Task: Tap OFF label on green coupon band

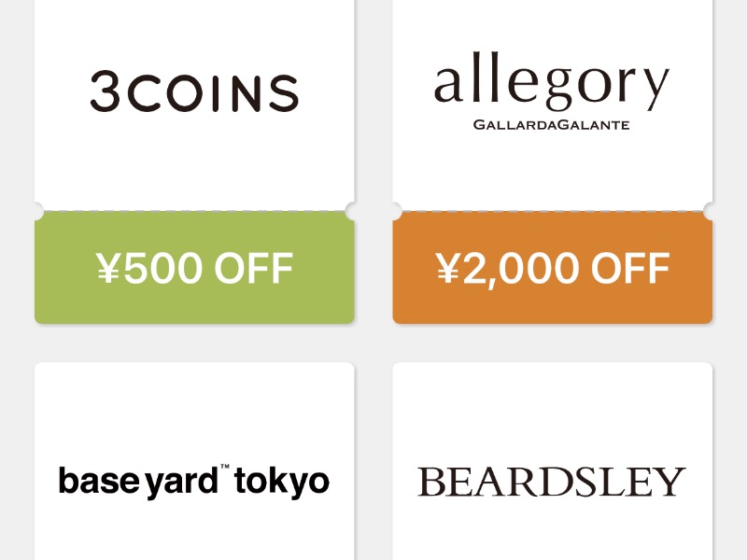Action: click(253, 269)
